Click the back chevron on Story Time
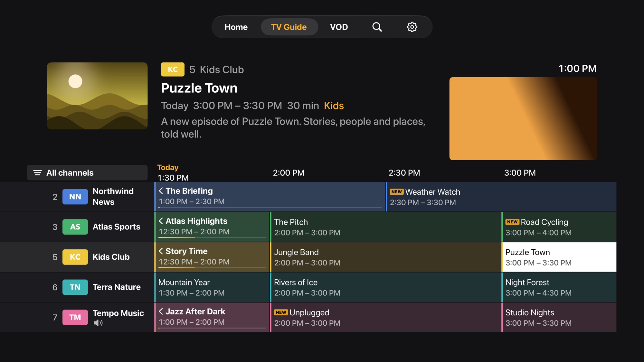The height and width of the screenshot is (362, 644). [x=161, y=251]
